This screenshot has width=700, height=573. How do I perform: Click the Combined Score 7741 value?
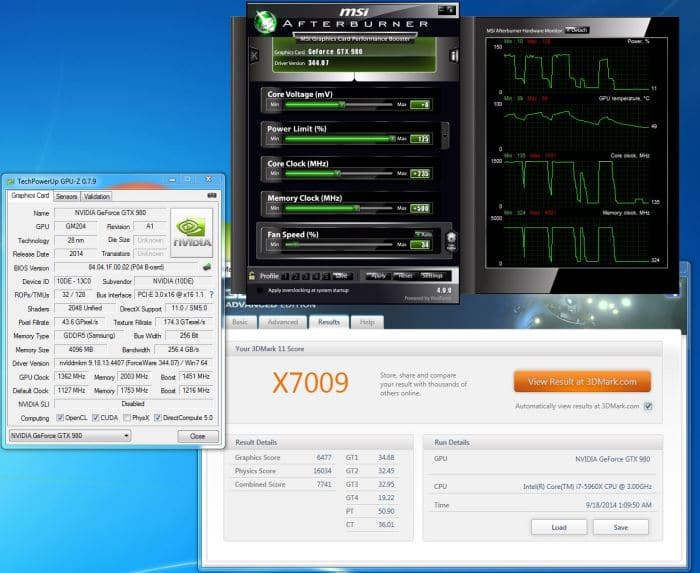point(324,484)
